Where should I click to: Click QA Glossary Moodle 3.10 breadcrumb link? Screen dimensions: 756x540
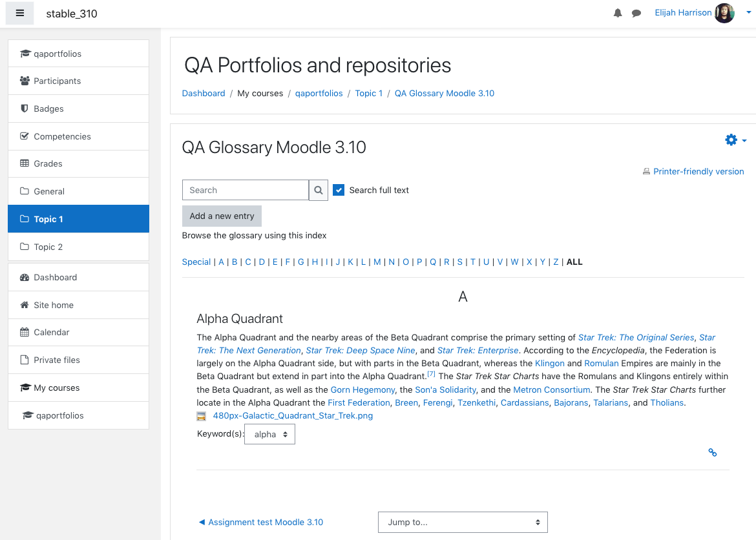point(444,94)
